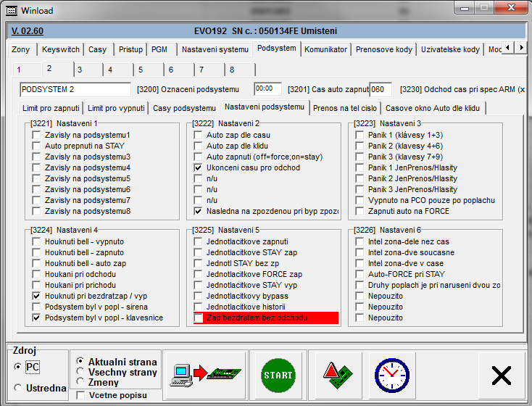Click the large X close icon button
The image size is (532, 406).
(501, 375)
